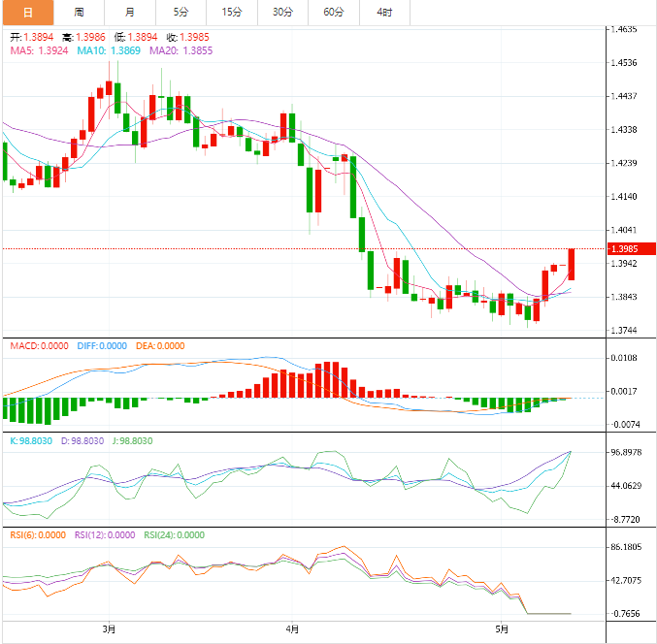The height and width of the screenshot is (644, 657).
Task: Click the 1.3744 price axis label
Action: [624, 331]
